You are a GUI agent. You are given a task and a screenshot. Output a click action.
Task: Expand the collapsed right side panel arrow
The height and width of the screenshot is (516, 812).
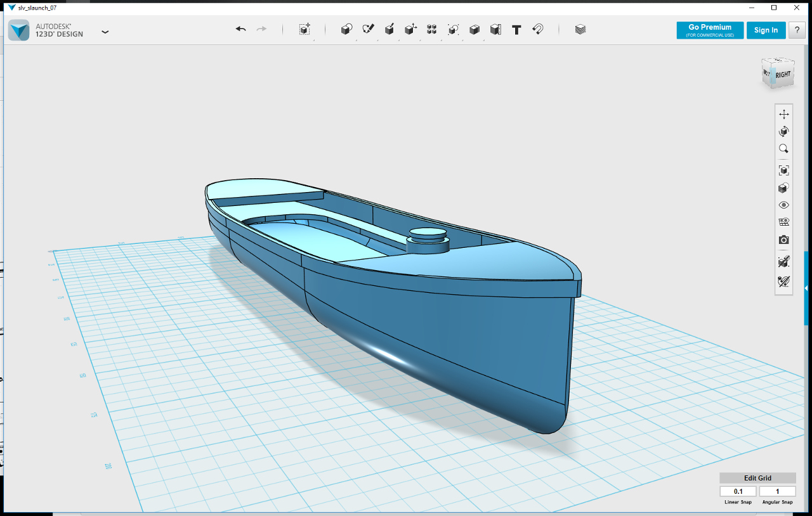(x=806, y=288)
